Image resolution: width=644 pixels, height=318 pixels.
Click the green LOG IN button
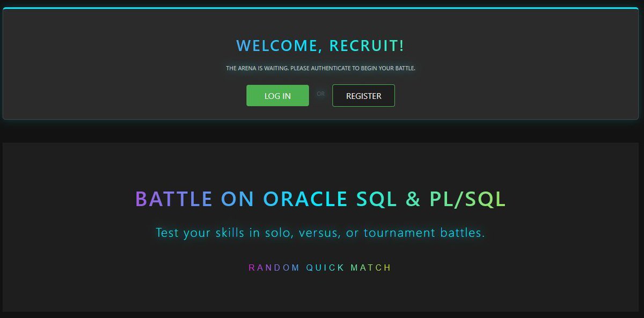click(277, 95)
